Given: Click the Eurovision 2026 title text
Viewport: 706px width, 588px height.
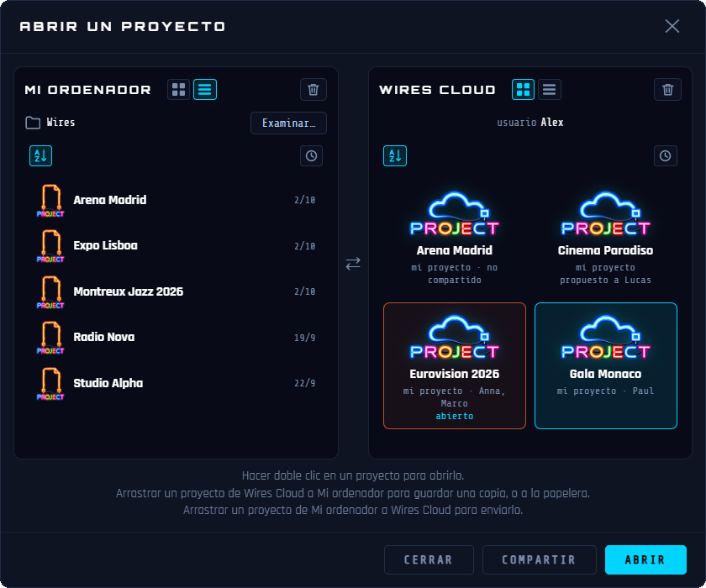Looking at the screenshot, I should (x=455, y=374).
